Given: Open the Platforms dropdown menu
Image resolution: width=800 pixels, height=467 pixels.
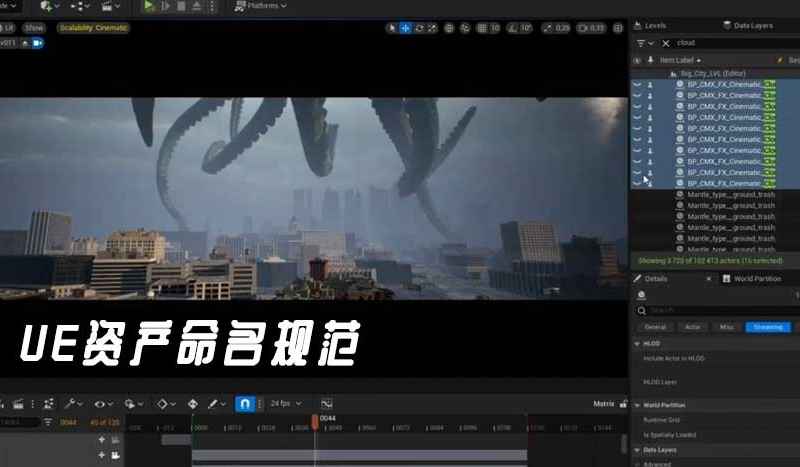Looking at the screenshot, I should coord(258,6).
